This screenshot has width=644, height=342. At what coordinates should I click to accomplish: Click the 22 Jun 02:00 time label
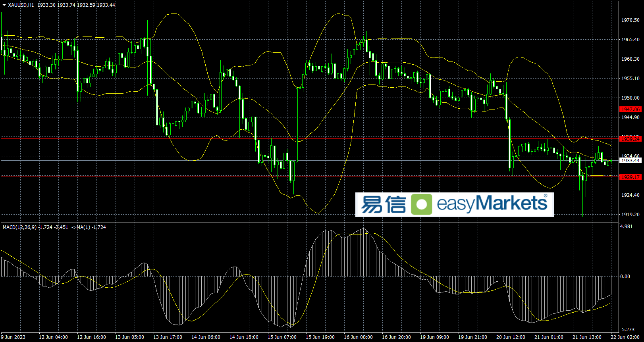click(625, 337)
